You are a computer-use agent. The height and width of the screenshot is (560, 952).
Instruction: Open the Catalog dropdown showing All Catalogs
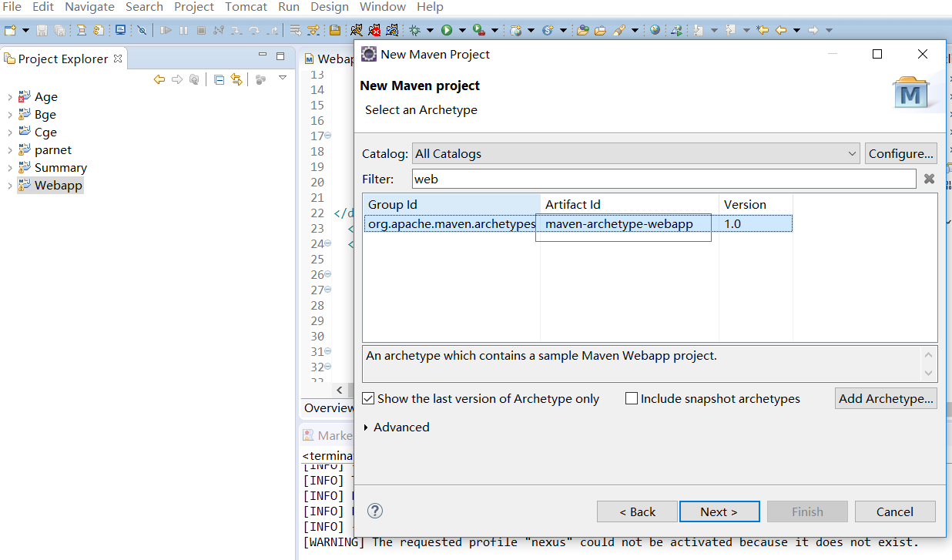click(x=636, y=153)
